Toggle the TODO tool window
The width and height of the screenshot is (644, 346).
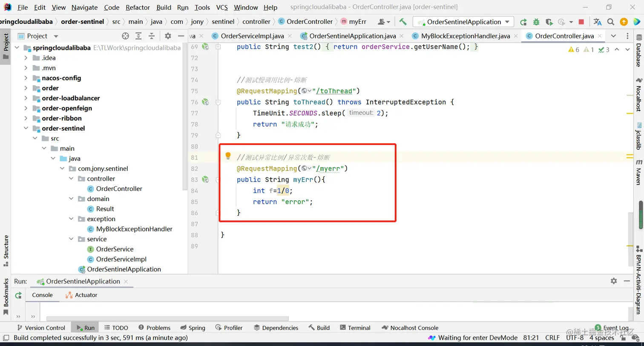[116, 328]
